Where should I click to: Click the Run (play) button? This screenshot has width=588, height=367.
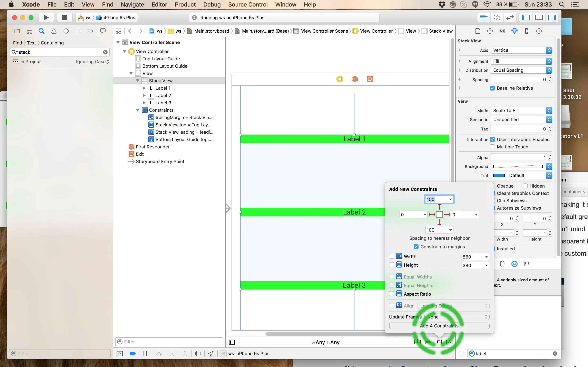(x=46, y=18)
